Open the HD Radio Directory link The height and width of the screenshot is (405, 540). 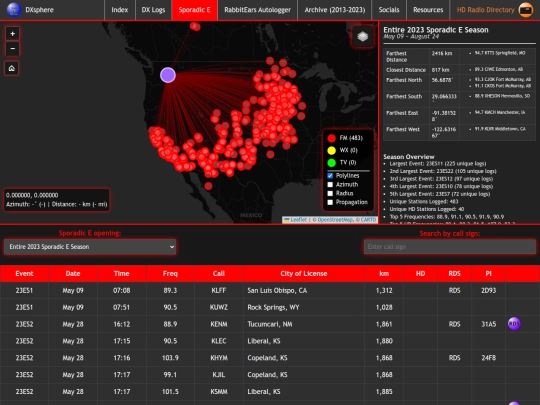[x=486, y=10]
